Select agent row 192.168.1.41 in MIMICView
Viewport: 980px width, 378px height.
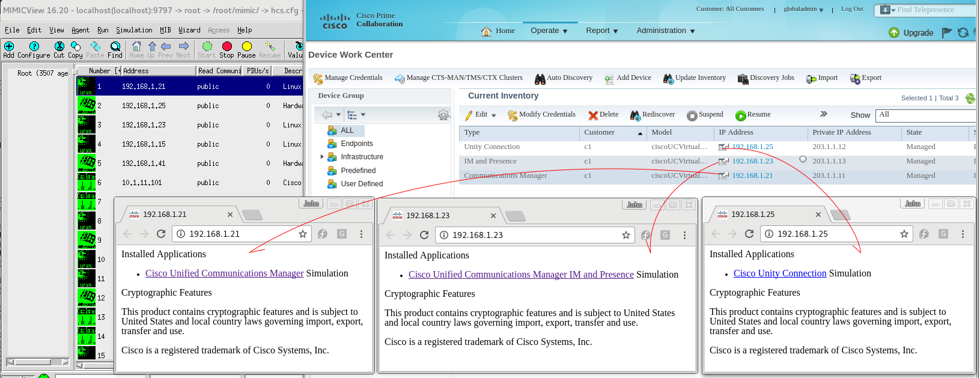(189, 163)
